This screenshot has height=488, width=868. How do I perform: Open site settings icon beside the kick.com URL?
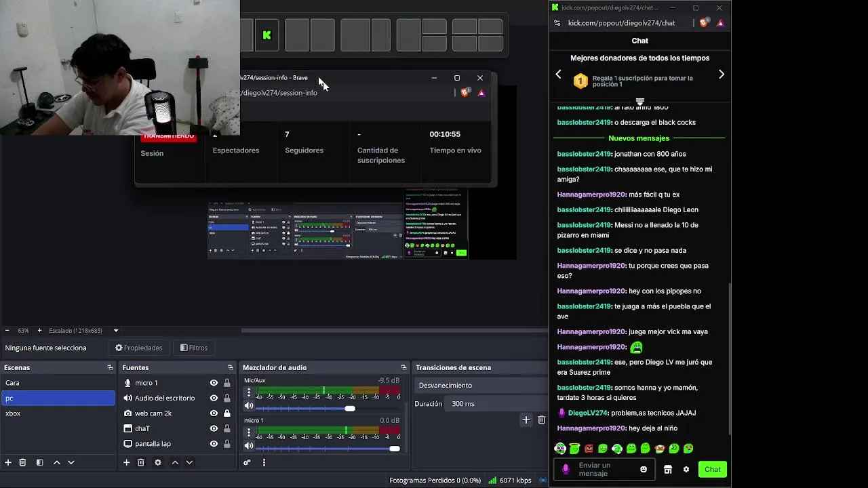pos(557,22)
